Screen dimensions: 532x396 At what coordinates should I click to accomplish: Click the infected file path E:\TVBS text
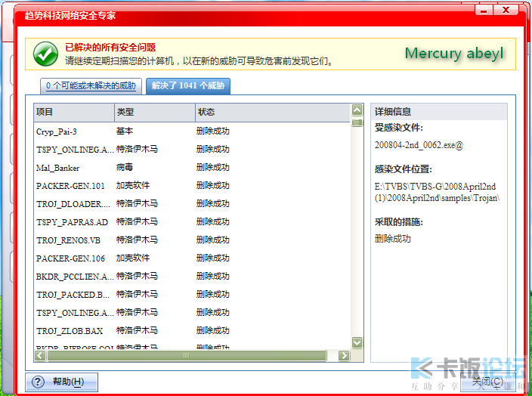(x=437, y=193)
